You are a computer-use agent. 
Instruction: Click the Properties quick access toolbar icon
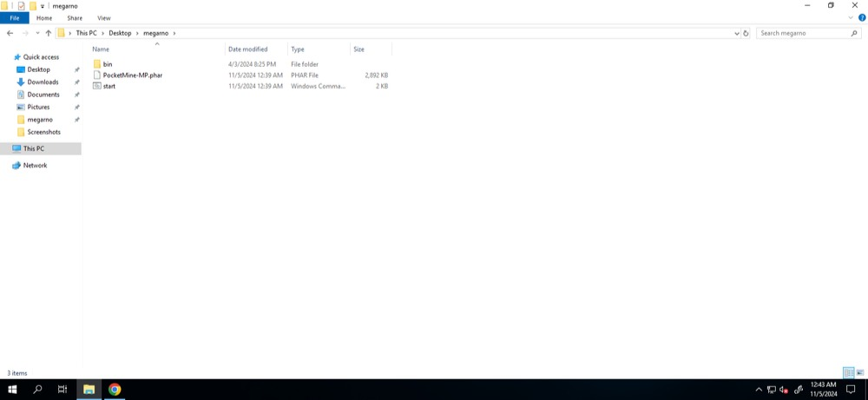[22, 6]
